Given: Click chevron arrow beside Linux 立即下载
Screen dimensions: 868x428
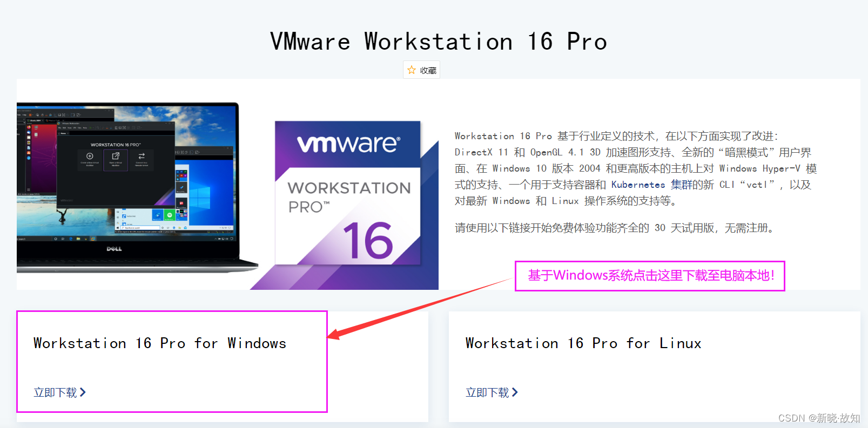Looking at the screenshot, I should pyautogui.click(x=515, y=392).
